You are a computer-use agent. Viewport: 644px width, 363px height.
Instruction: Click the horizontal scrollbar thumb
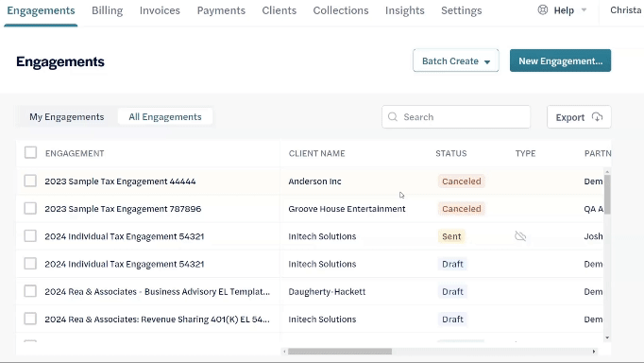click(x=340, y=352)
